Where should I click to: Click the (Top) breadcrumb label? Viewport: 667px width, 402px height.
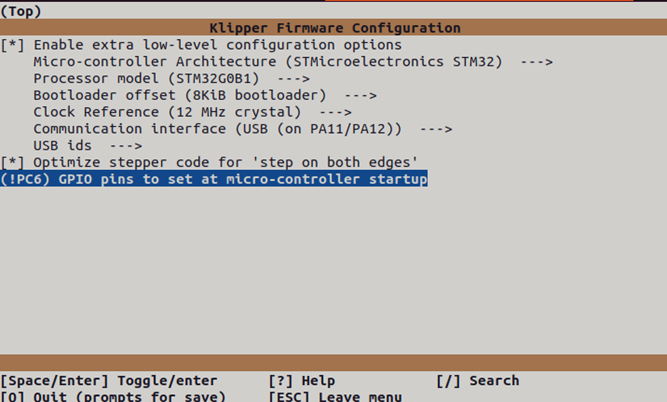point(22,10)
